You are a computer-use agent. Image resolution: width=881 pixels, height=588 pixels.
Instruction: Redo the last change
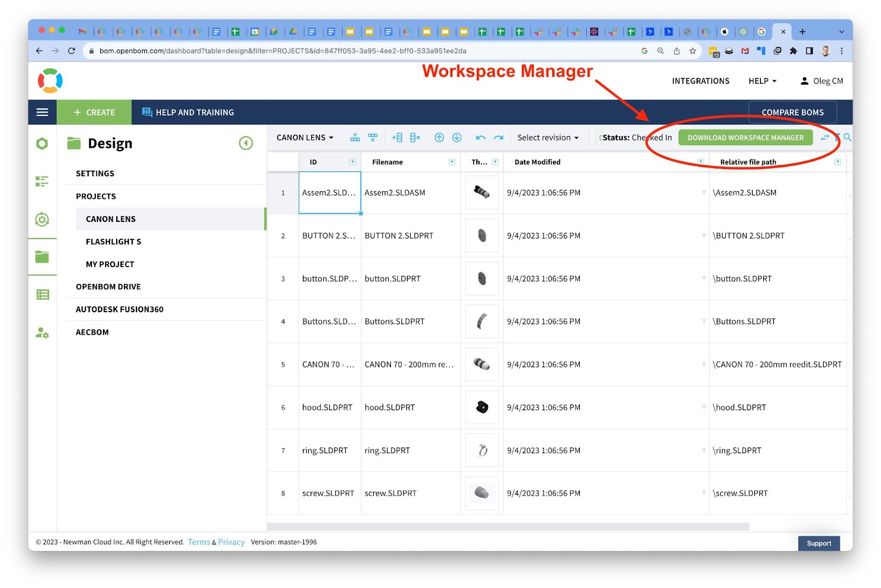(x=498, y=138)
